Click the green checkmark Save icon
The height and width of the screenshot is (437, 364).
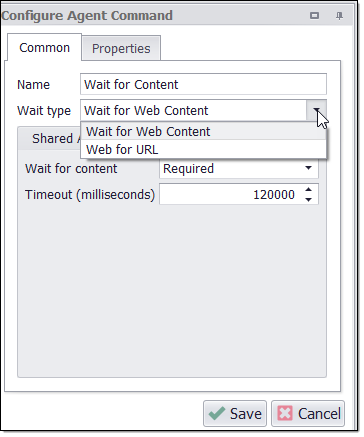coord(217,414)
